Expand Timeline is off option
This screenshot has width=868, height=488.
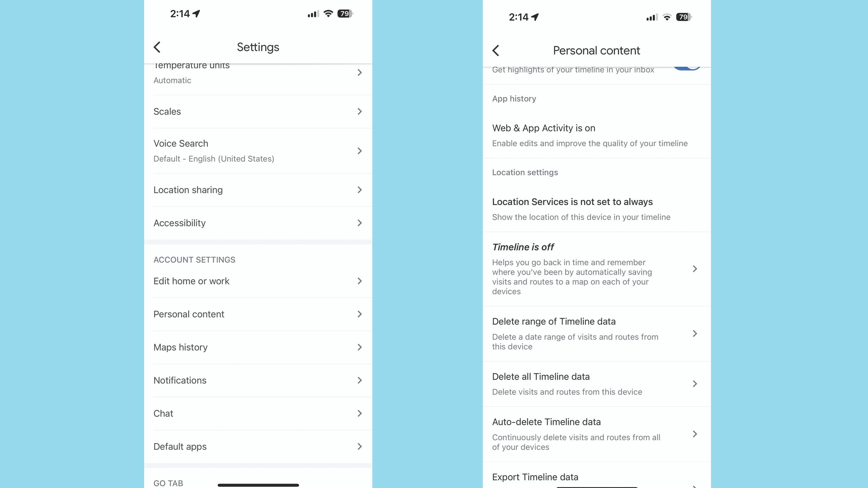tap(694, 268)
